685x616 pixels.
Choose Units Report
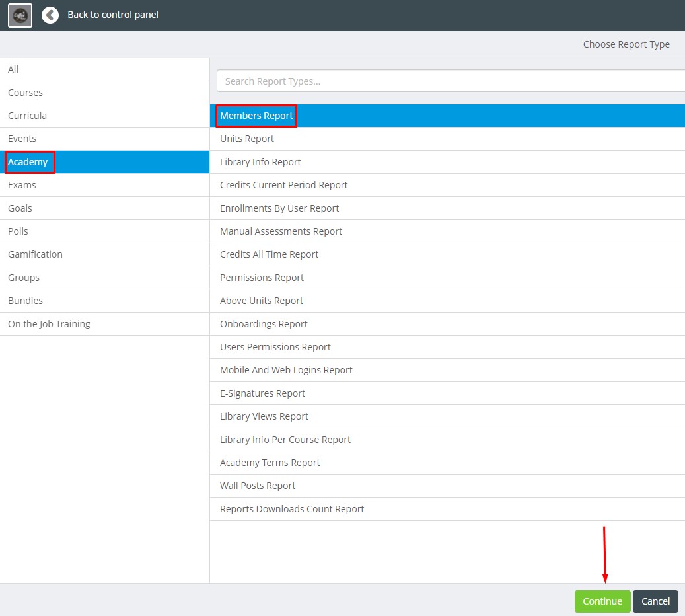[x=447, y=139]
